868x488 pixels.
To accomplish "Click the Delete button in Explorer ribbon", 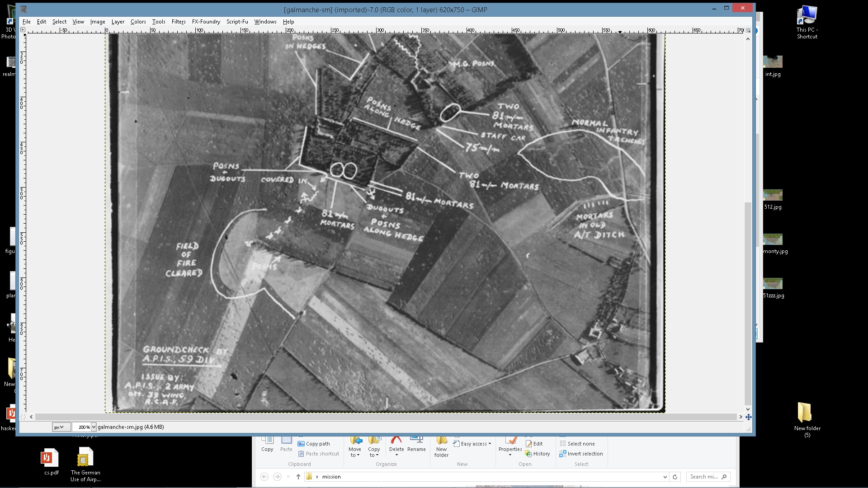I will tap(396, 446).
